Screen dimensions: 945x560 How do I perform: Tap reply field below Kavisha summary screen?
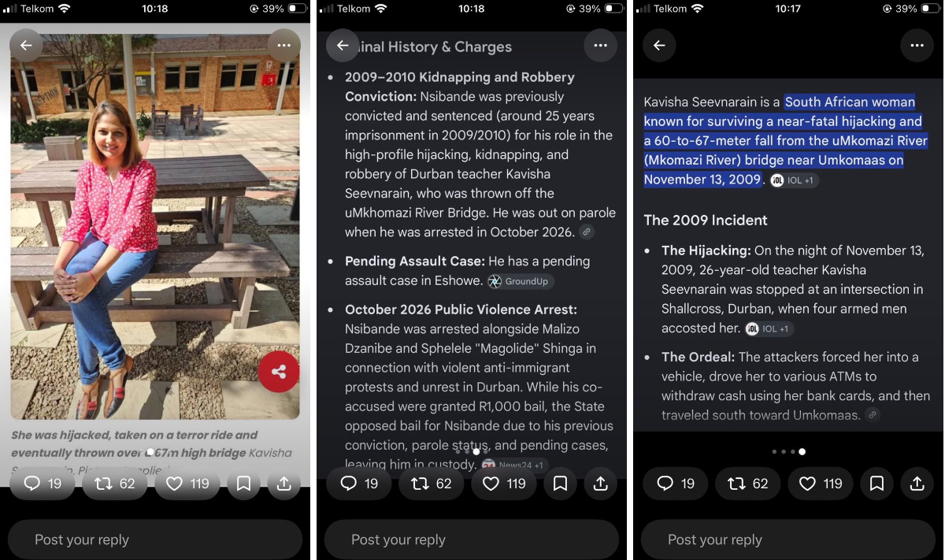789,540
